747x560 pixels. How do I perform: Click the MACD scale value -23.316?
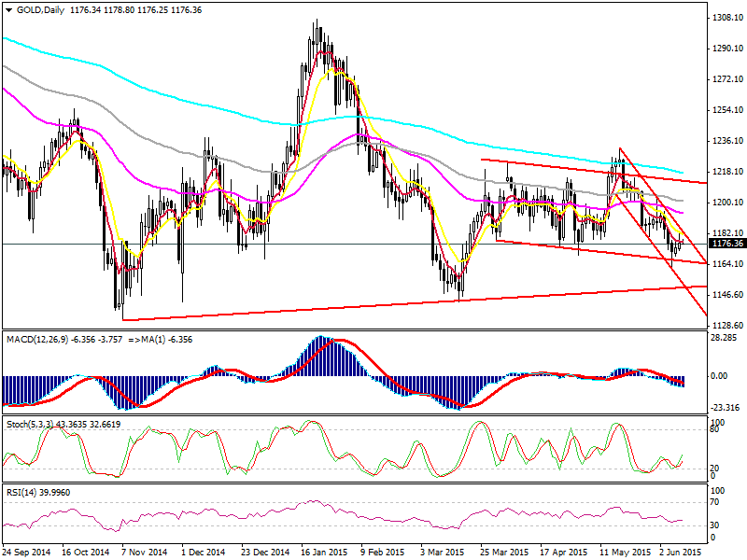[x=726, y=407]
